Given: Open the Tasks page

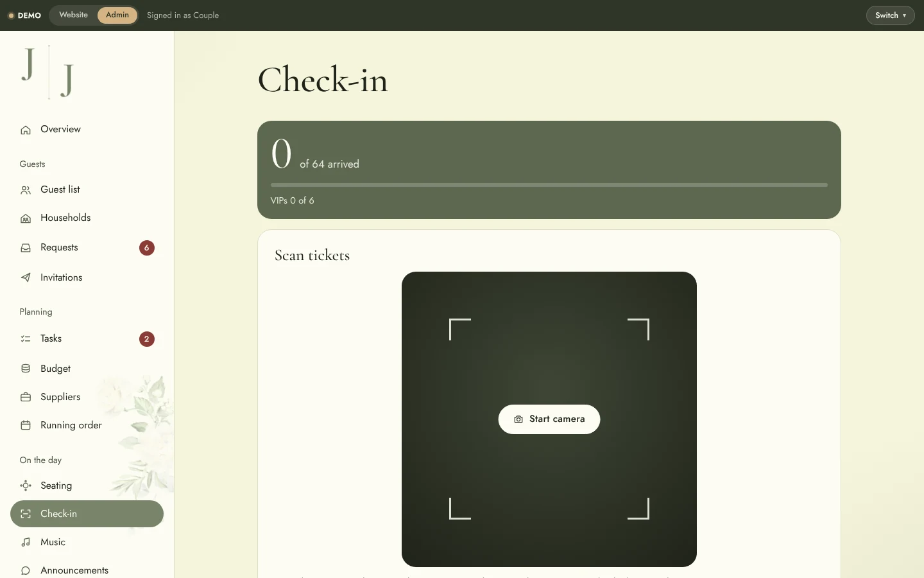Looking at the screenshot, I should pos(87,338).
